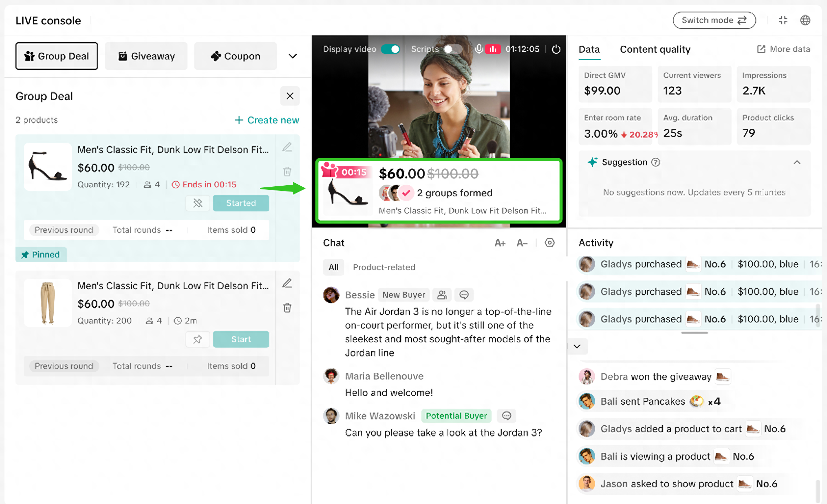The width and height of the screenshot is (827, 504).
Task: Toggle the Display video switch off
Action: [x=390, y=49]
